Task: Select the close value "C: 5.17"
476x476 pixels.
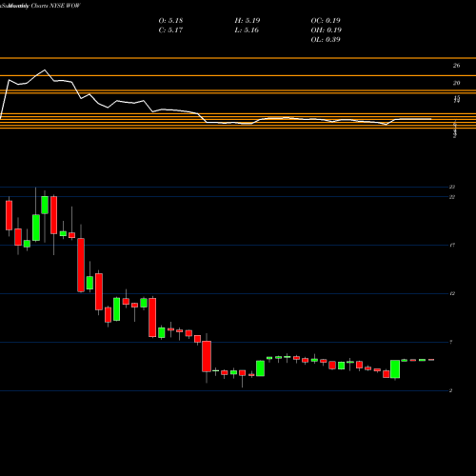Action: (x=170, y=30)
